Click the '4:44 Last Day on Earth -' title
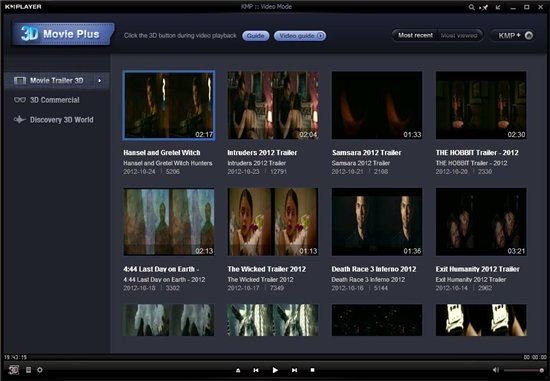This screenshot has width=550, height=381. coord(161,269)
